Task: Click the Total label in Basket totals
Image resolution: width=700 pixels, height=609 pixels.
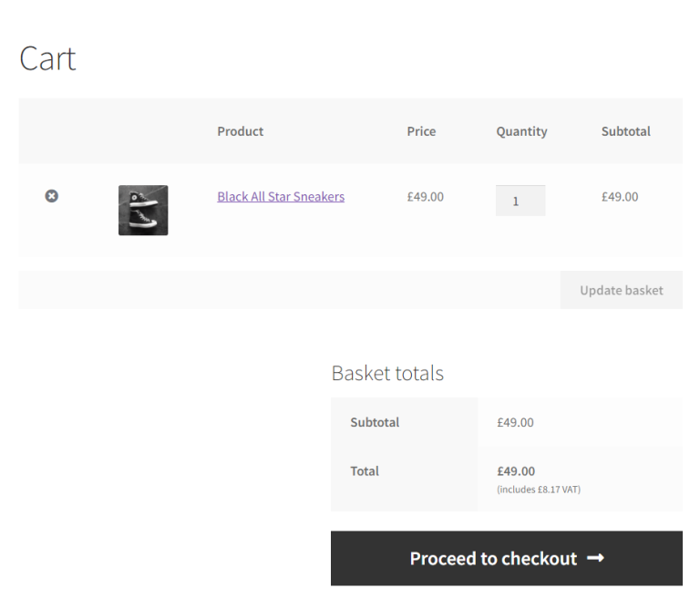Action: pyautogui.click(x=365, y=471)
